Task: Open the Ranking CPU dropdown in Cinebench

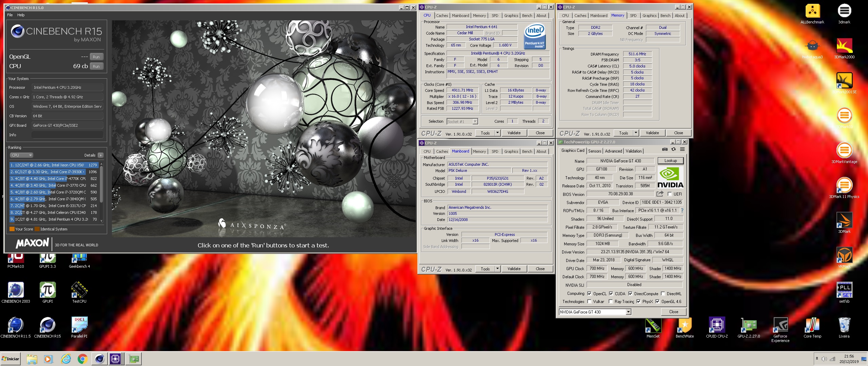Action: [21, 155]
